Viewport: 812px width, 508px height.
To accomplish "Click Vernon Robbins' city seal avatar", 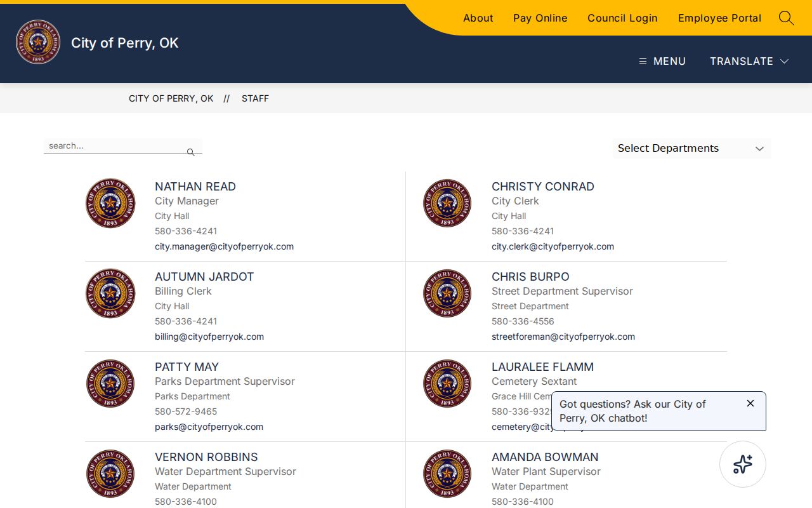I will click(110, 474).
